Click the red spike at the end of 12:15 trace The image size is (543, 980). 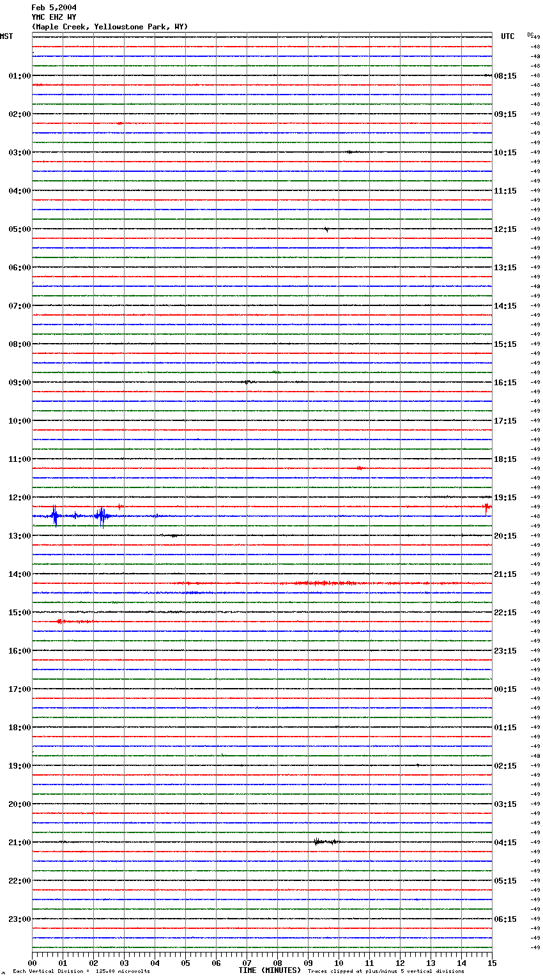click(487, 509)
